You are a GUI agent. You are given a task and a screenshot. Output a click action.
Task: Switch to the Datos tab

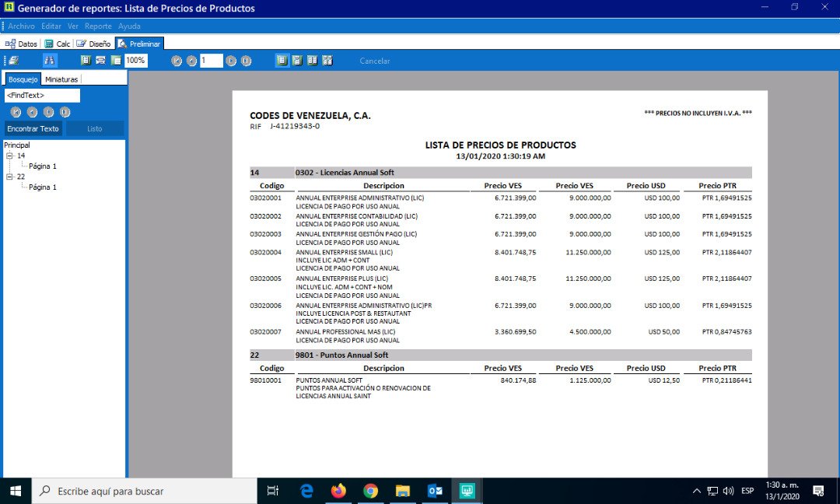(22, 44)
